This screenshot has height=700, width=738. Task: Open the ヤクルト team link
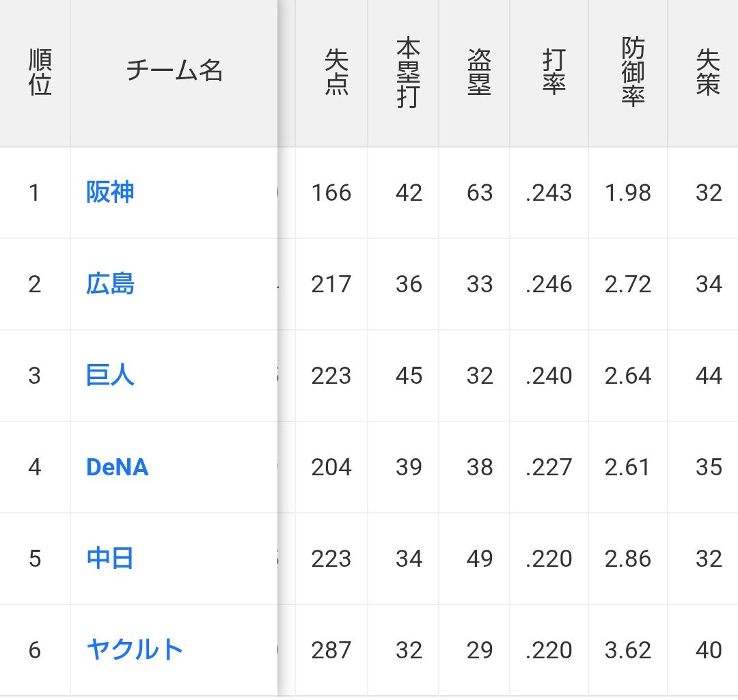click(134, 649)
